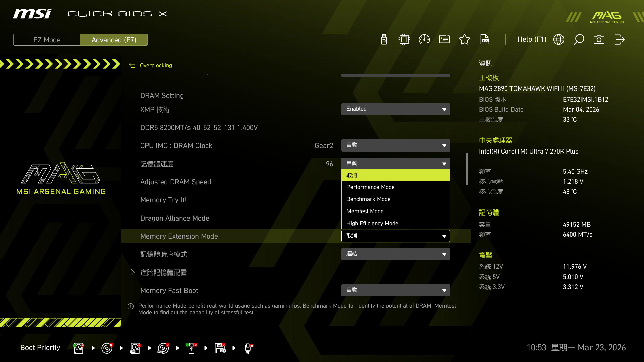Open CPU IMC : DRAM Clock dropdown
The height and width of the screenshot is (362, 644).
pyautogui.click(x=396, y=145)
